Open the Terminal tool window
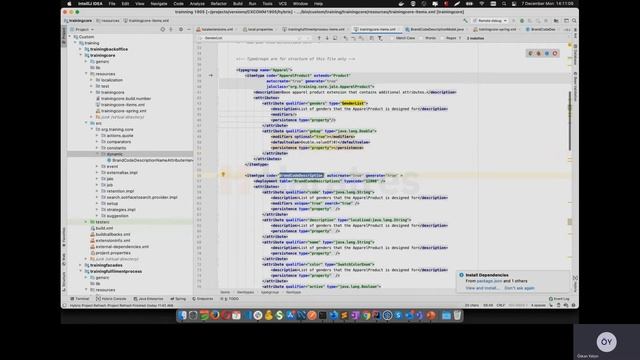Viewport: 640px width, 360px height. [80, 299]
